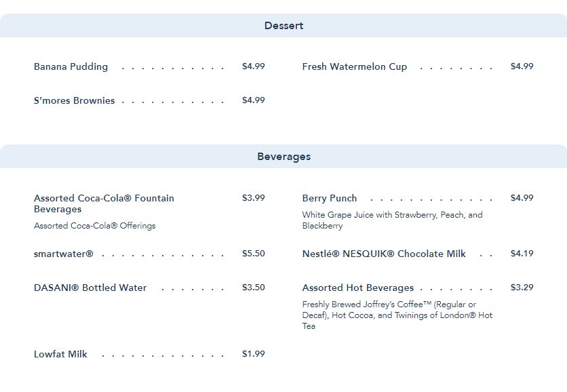
Task: Select Nestlé NESQUIK Chocolate Milk
Action: 384,254
